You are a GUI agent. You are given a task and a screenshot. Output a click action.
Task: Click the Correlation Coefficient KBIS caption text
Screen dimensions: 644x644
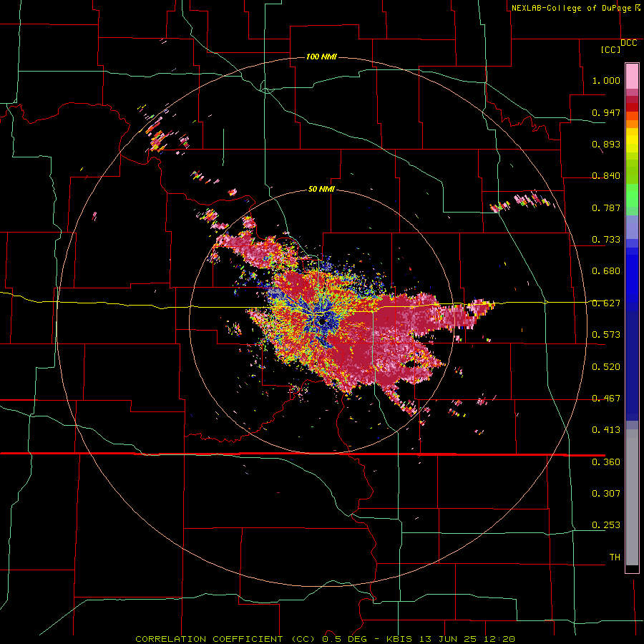(325, 639)
